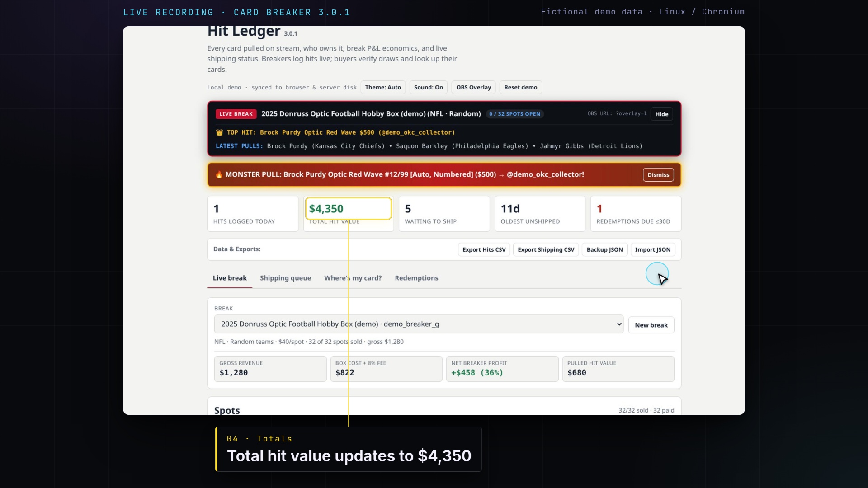This screenshot has width=868, height=488.
Task: Click Backup JSON button
Action: click(604, 249)
